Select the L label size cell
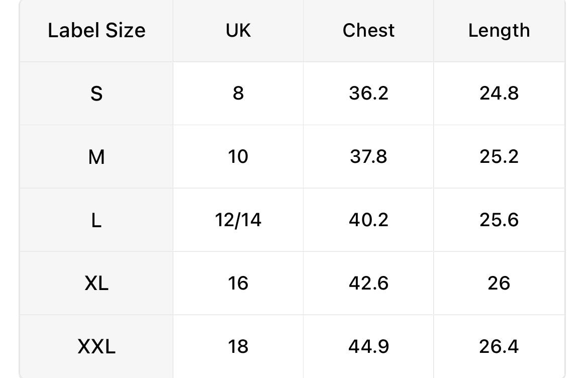The image size is (588, 378). [96, 220]
